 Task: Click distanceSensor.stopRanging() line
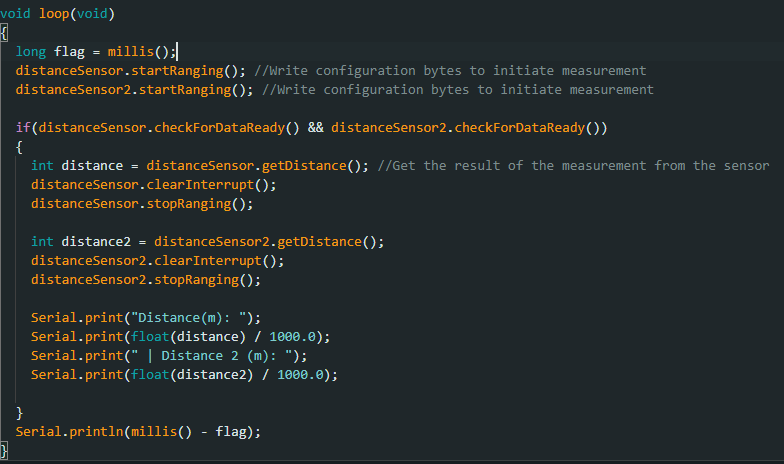142,204
